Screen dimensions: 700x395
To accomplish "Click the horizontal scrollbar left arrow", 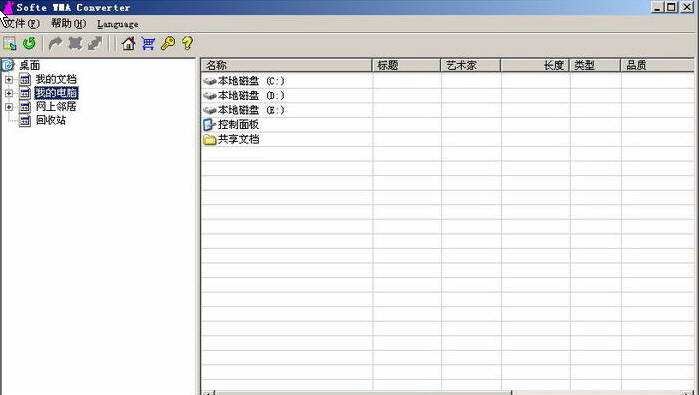I will 208,392.
